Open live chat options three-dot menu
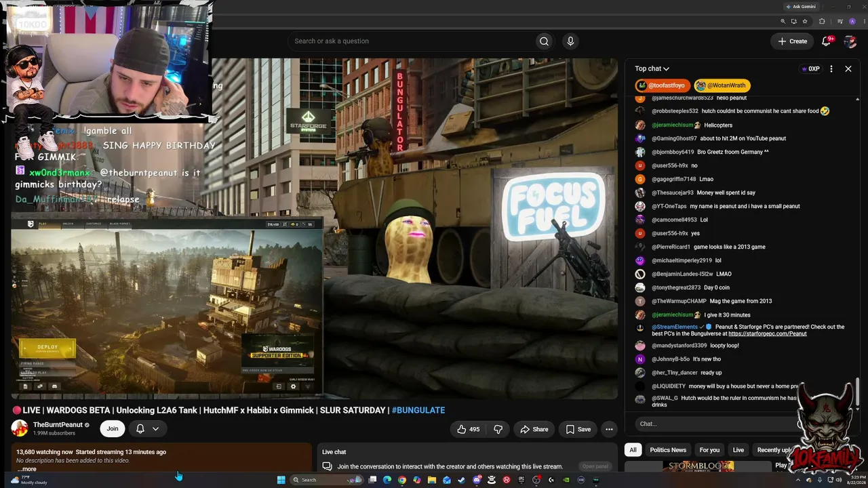Image resolution: width=868 pixels, height=488 pixels. point(831,68)
